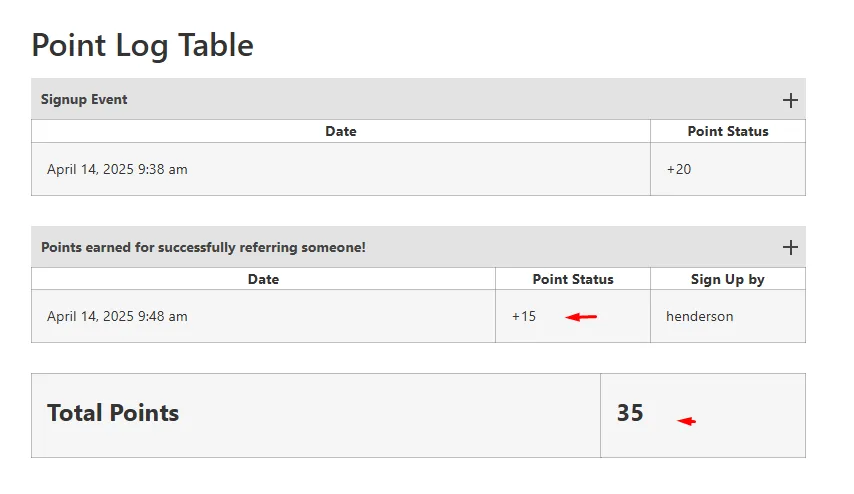This screenshot has height=494, width=854.
Task: Expand the Signup Event plus icon
Action: click(790, 100)
